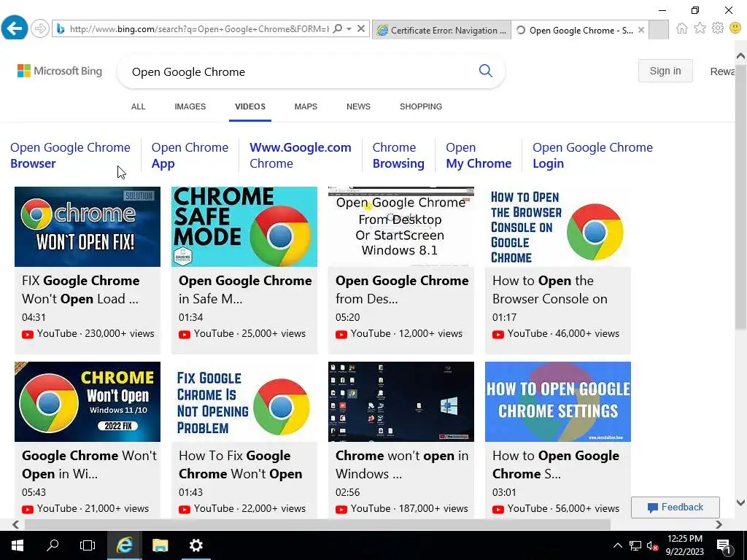Click the Microsoft Bing logo

60,71
